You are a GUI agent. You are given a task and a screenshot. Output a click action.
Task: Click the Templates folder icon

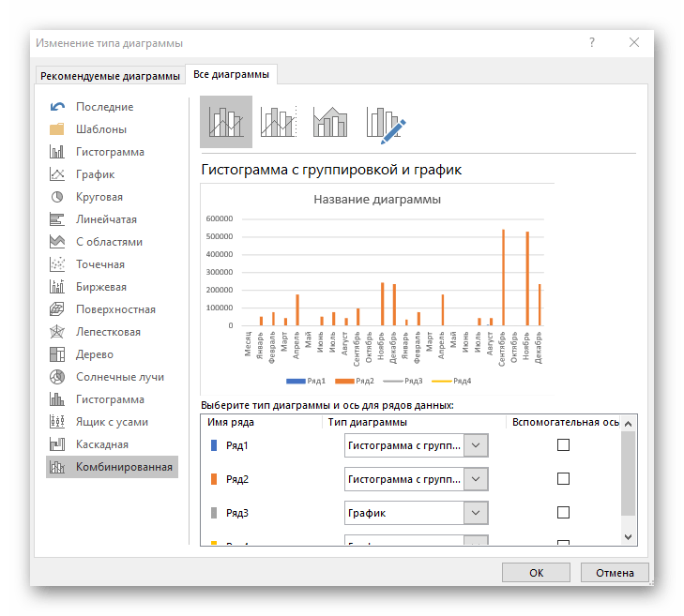point(57,129)
